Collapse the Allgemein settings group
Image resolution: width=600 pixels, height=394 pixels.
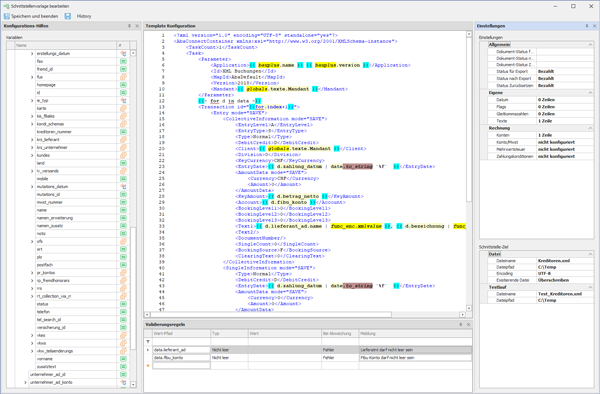pyautogui.click(x=590, y=45)
